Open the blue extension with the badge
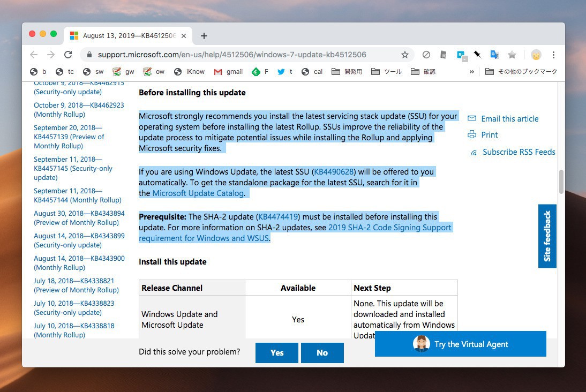586x392 pixels. point(462,55)
